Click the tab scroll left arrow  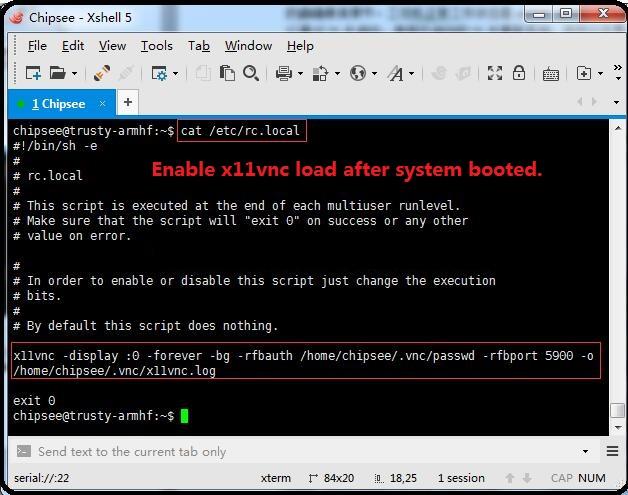580,102
